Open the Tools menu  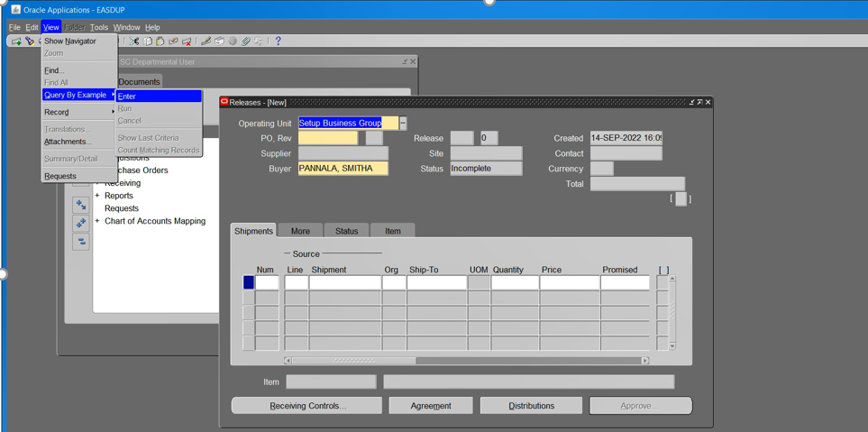99,27
